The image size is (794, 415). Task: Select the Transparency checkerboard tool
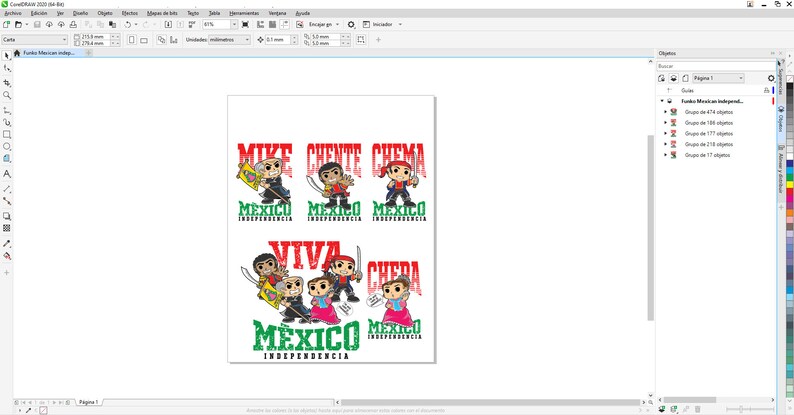[x=7, y=228]
